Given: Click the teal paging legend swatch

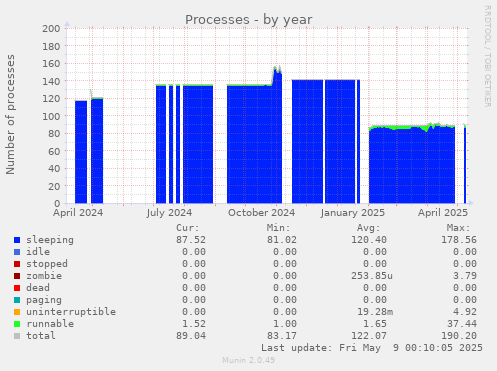Looking at the screenshot, I should pos(17,300).
